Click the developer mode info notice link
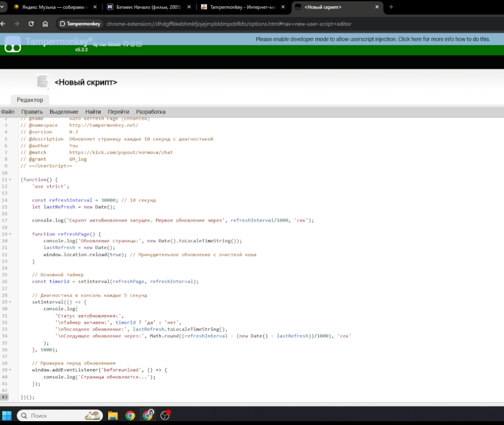 pos(373,39)
